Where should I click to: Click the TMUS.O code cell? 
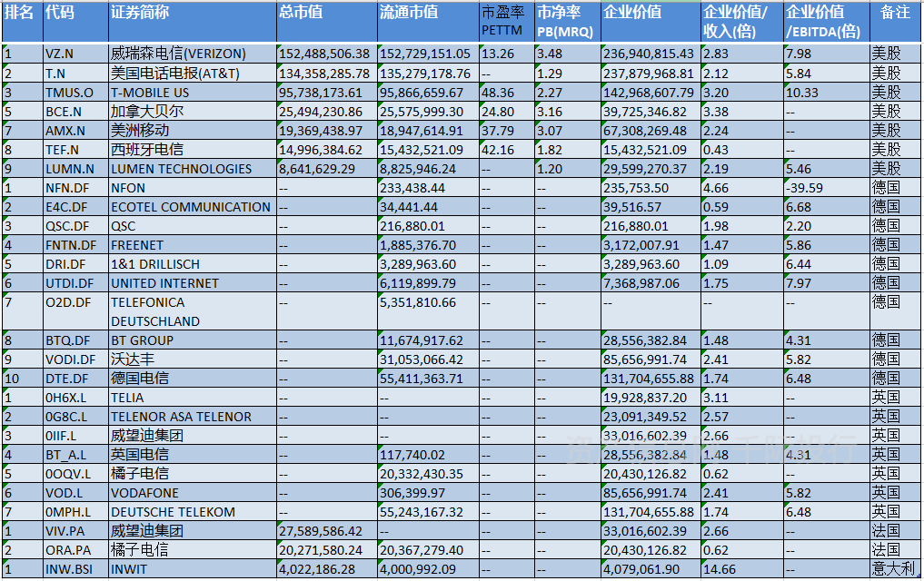(x=76, y=93)
